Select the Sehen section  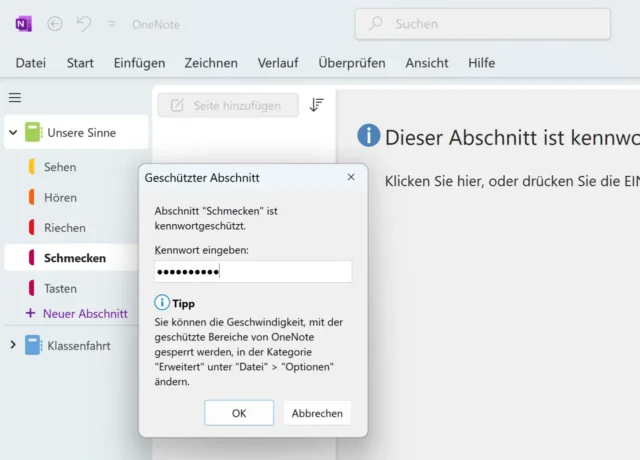coord(60,167)
